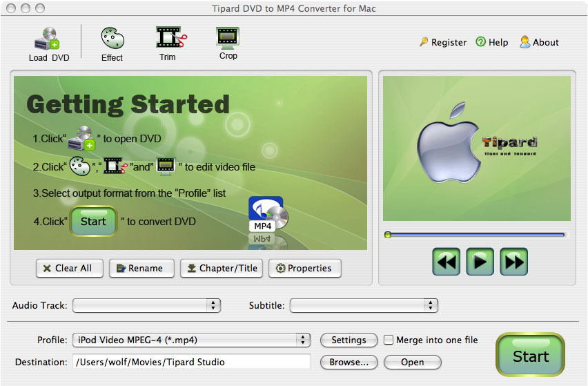588x386 pixels.
Task: Open Help from the toolbar
Action: click(481, 42)
